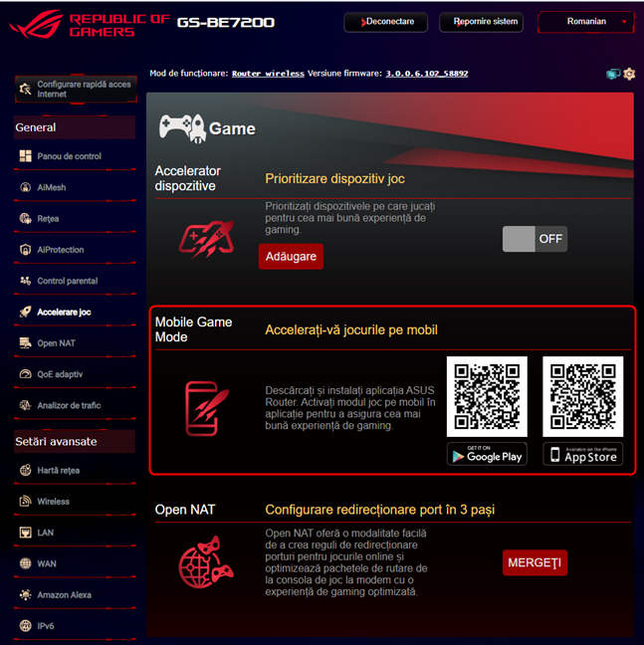Click the Mobile Game Mode phone icon
The width and height of the screenshot is (644, 645).
pyautogui.click(x=207, y=408)
